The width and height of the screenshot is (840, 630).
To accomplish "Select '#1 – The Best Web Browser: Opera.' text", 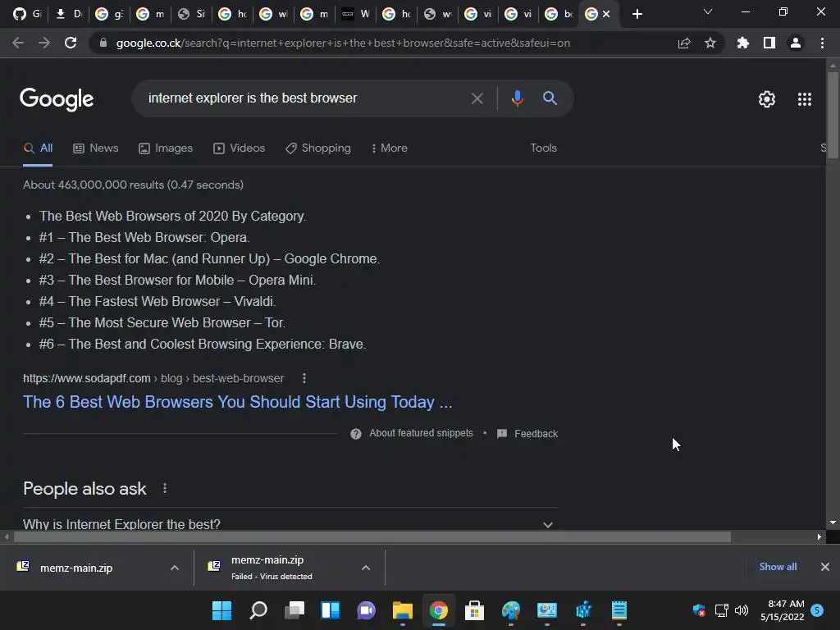I will [144, 237].
